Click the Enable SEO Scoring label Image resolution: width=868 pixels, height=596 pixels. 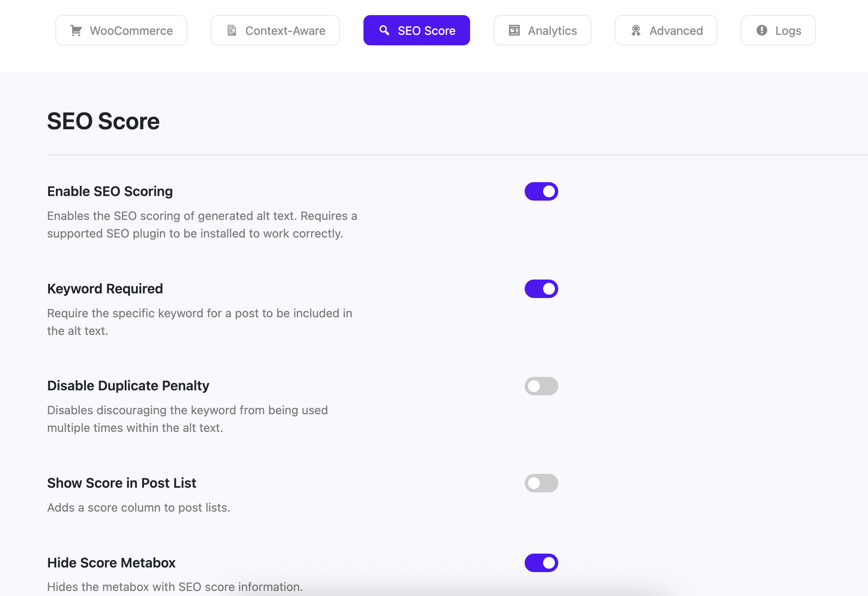pyautogui.click(x=110, y=191)
